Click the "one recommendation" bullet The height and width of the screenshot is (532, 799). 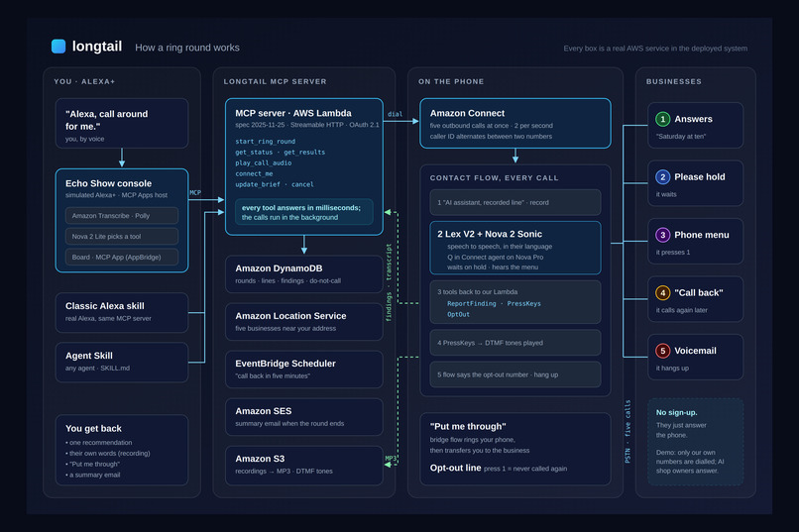tap(99, 443)
